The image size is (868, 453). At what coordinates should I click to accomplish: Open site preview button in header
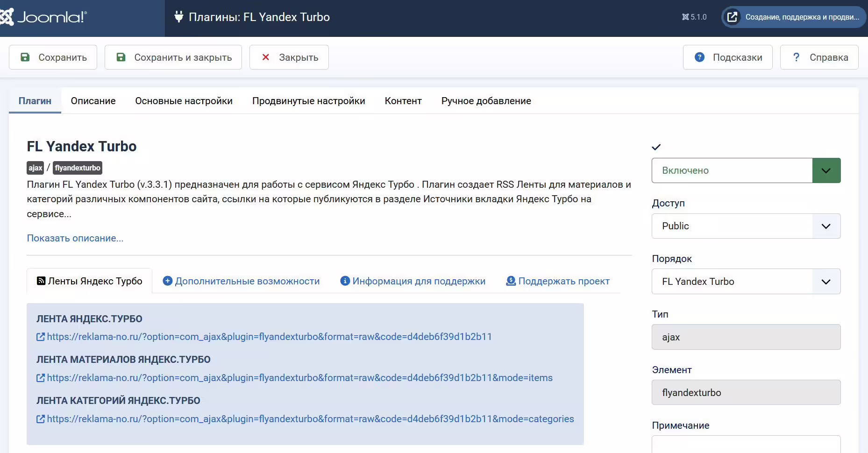pyautogui.click(x=794, y=17)
